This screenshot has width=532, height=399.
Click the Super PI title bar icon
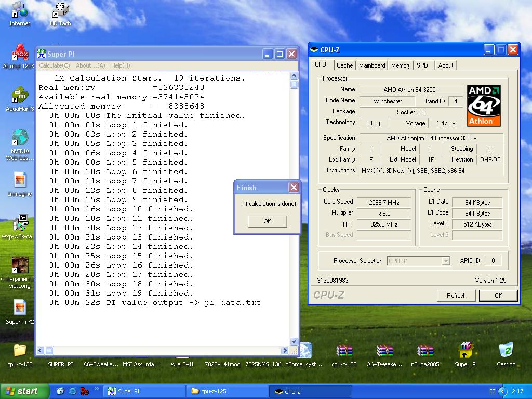tap(41, 54)
